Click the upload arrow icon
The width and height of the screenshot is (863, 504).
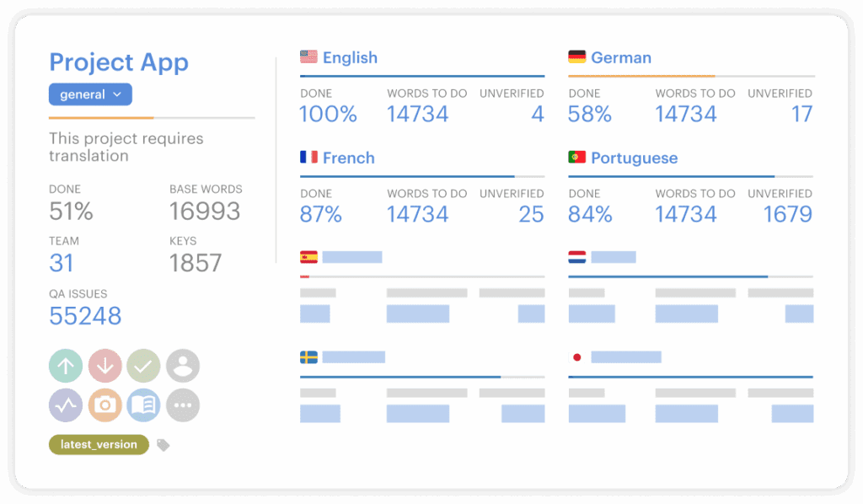(66, 367)
